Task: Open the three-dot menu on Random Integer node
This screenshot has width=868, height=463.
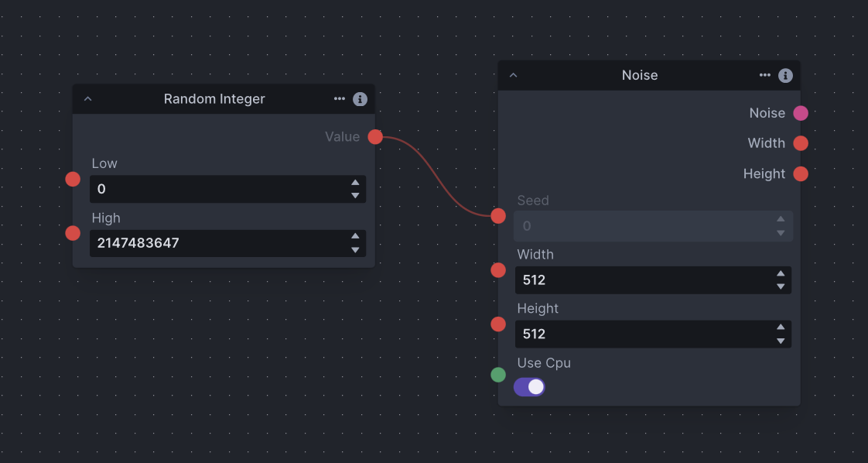Action: tap(340, 99)
